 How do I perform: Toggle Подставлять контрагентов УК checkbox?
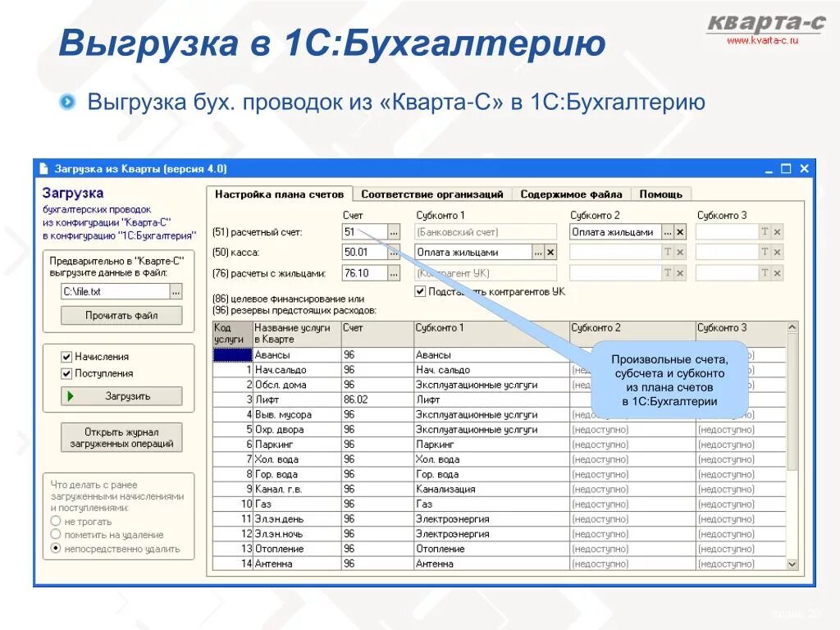point(420,291)
